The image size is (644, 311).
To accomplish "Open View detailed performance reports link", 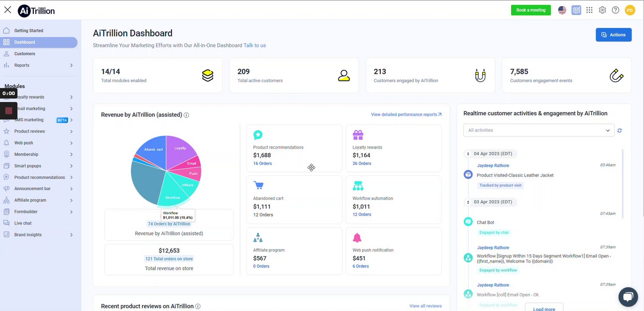I will pyautogui.click(x=406, y=115).
